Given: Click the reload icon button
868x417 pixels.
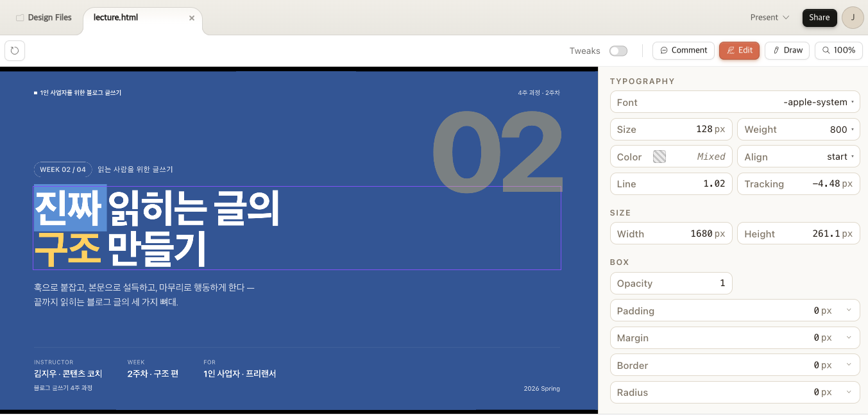Looking at the screenshot, I should pyautogui.click(x=15, y=51).
